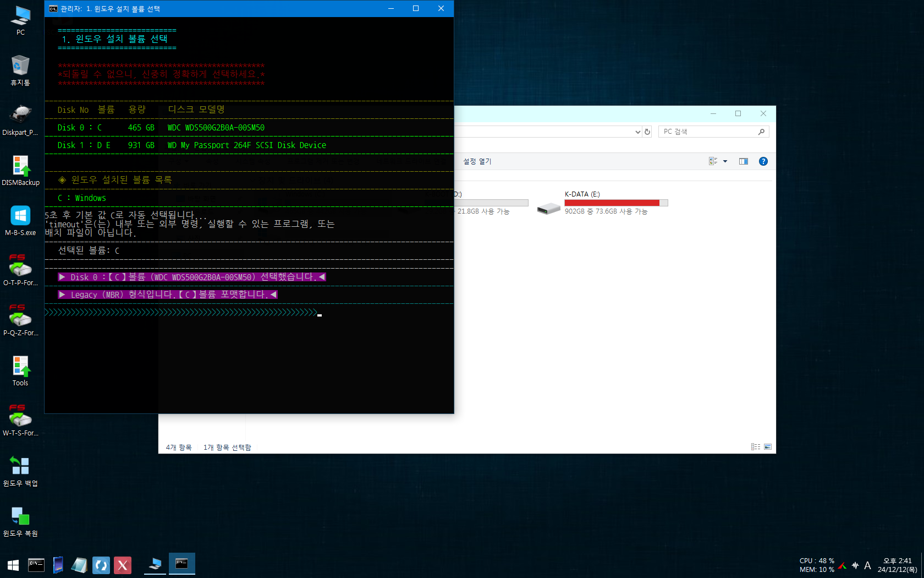Select the M-B-S.exe desktop icon
This screenshot has height=578, width=924.
pos(20,221)
